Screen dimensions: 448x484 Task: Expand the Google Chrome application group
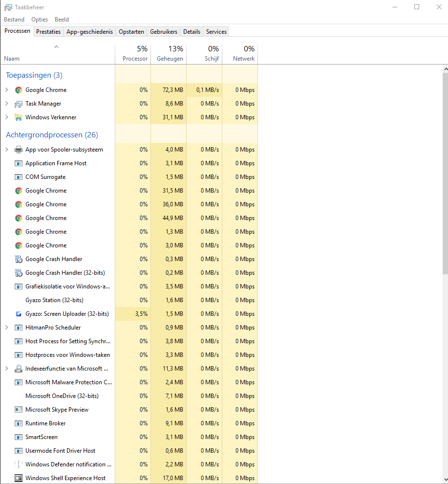[7, 90]
